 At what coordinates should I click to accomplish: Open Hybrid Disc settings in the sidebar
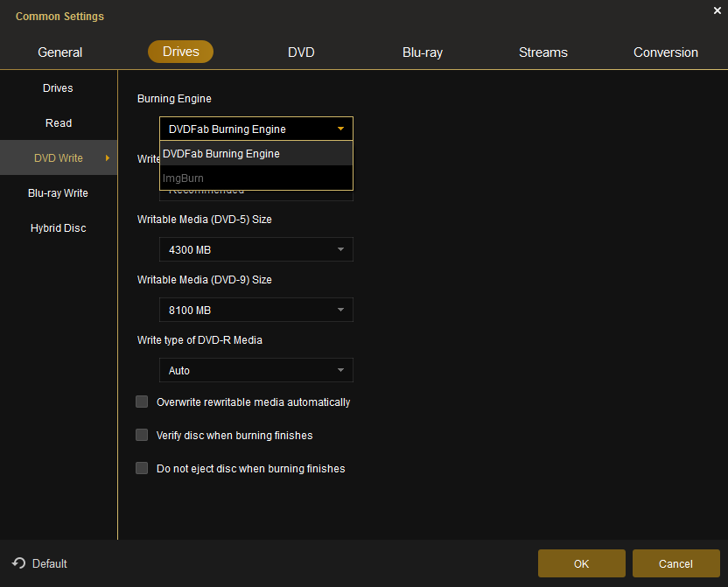tap(59, 227)
